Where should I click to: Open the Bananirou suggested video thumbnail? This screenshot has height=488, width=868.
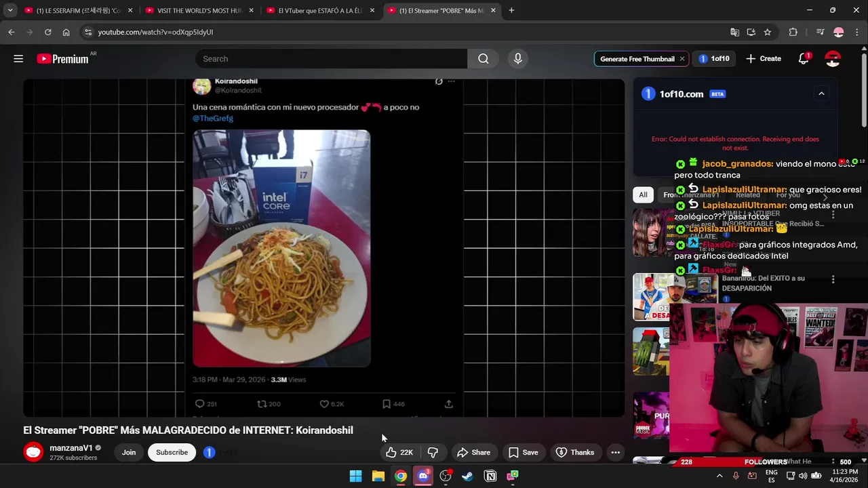(x=675, y=297)
